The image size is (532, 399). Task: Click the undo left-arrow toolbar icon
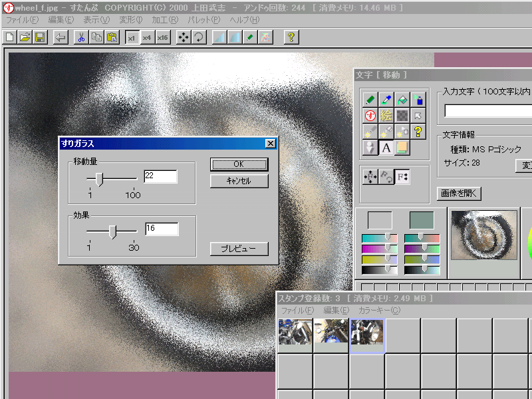(61, 37)
